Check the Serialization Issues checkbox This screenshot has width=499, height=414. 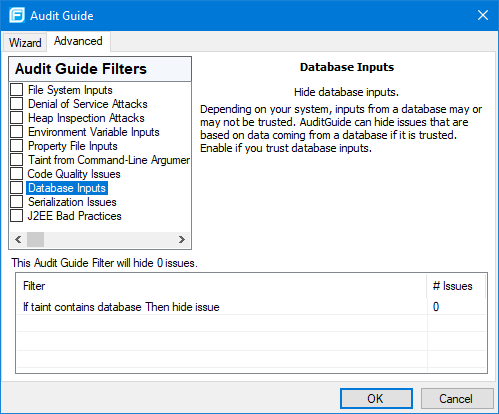pos(17,202)
